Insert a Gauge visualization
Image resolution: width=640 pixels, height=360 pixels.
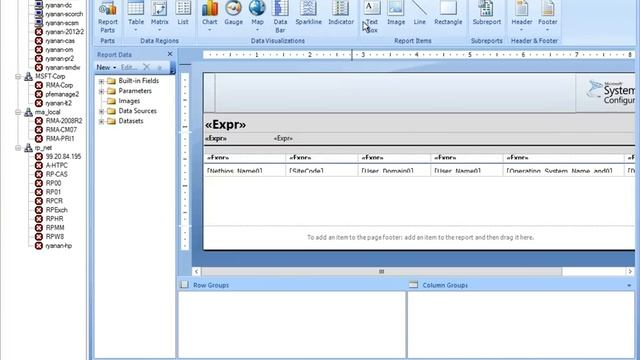click(233, 14)
